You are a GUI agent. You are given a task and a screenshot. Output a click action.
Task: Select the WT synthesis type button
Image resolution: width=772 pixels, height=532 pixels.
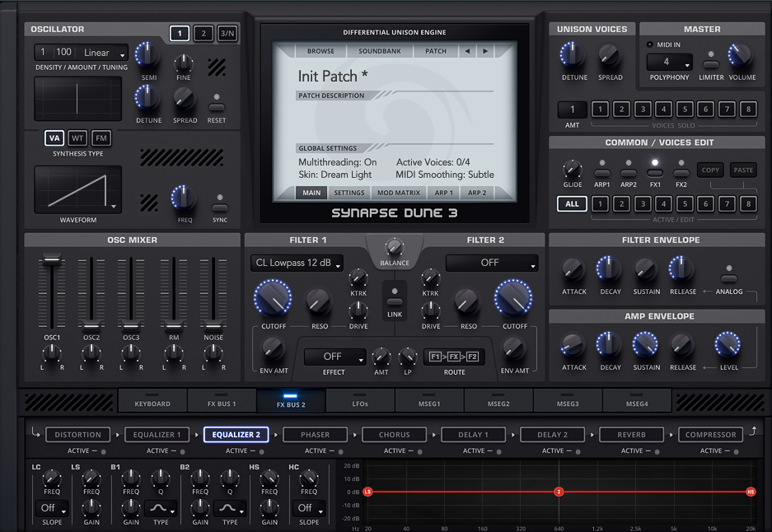pos(77,138)
